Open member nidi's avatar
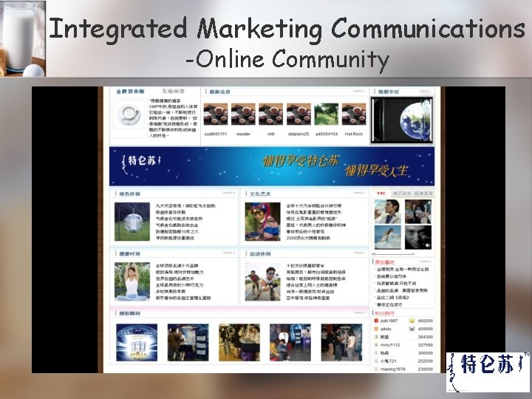 pyautogui.click(x=270, y=115)
